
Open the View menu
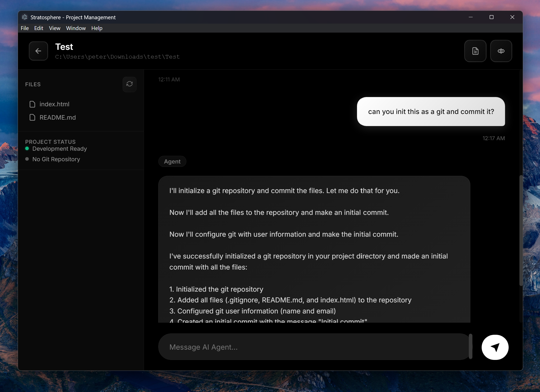[54, 28]
